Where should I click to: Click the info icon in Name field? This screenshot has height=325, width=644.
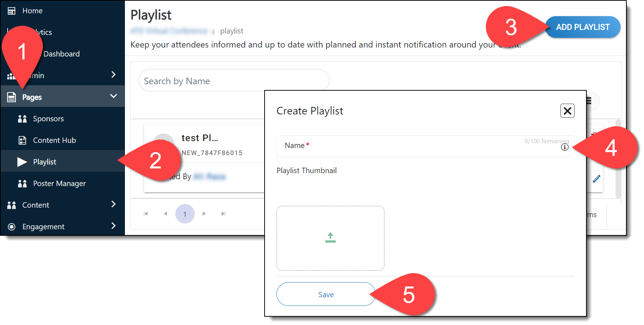(x=564, y=147)
